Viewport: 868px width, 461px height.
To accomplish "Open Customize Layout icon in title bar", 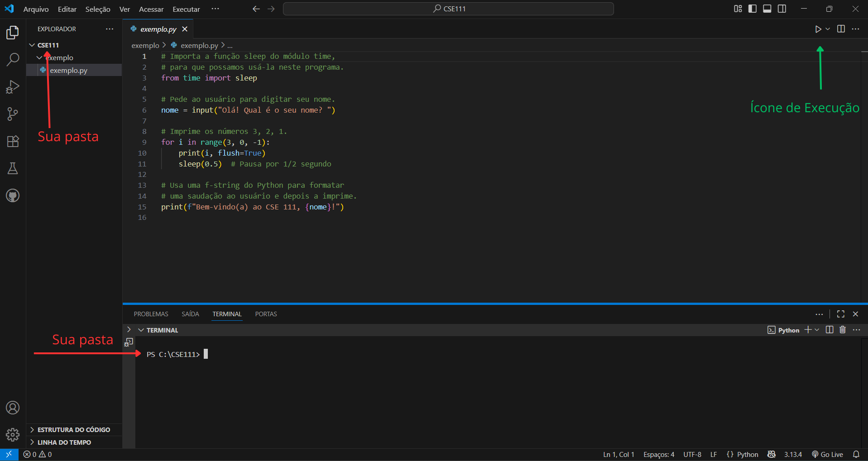I will click(x=738, y=9).
